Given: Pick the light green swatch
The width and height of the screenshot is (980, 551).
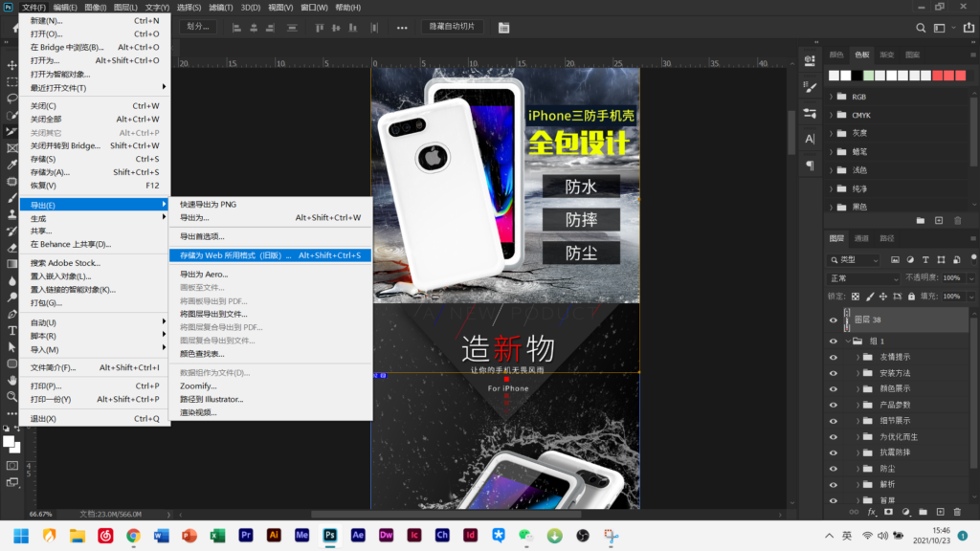Looking at the screenshot, I should tap(869, 76).
